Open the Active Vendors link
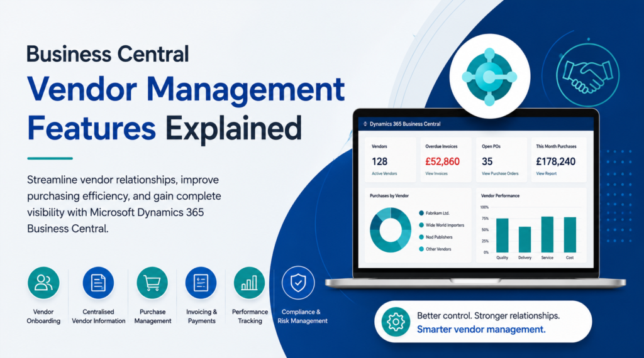 point(384,173)
